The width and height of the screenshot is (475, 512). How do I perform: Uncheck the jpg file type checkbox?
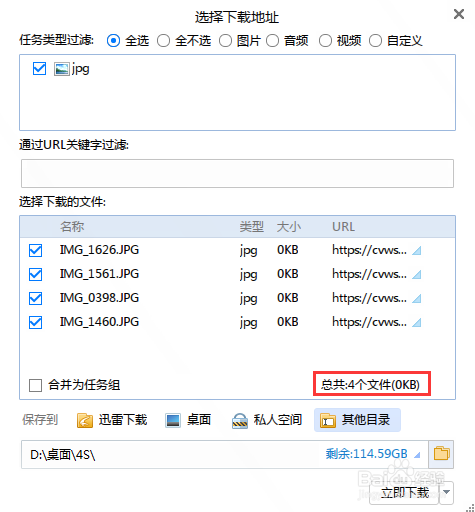(x=39, y=69)
